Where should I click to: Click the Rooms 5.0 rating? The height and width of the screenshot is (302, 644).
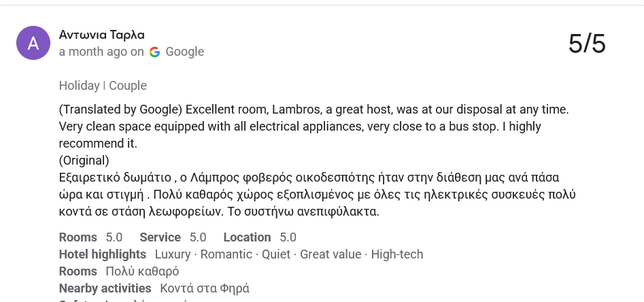pyautogui.click(x=90, y=237)
